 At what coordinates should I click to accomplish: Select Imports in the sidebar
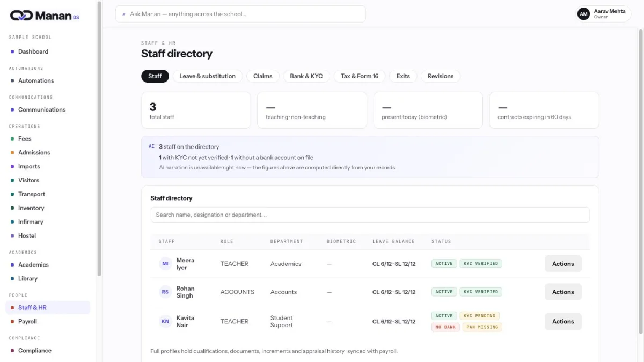48,166
